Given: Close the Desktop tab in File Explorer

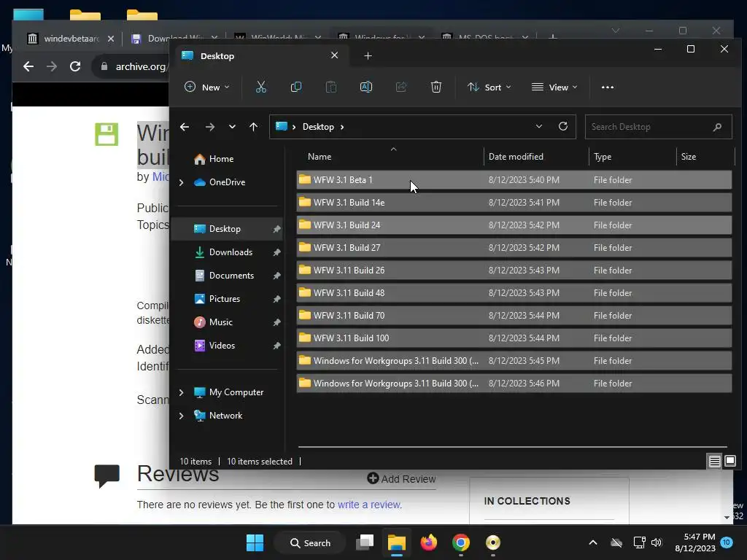Looking at the screenshot, I should (334, 55).
